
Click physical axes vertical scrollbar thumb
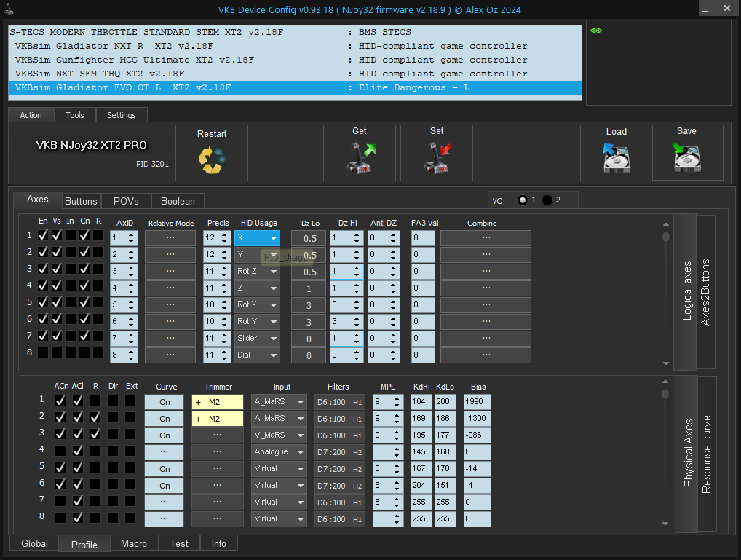(x=665, y=393)
